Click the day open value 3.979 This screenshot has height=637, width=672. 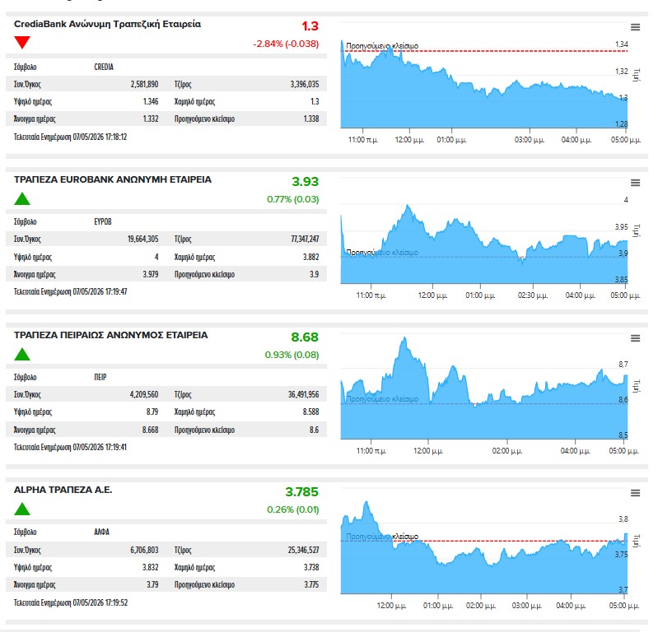click(x=151, y=274)
